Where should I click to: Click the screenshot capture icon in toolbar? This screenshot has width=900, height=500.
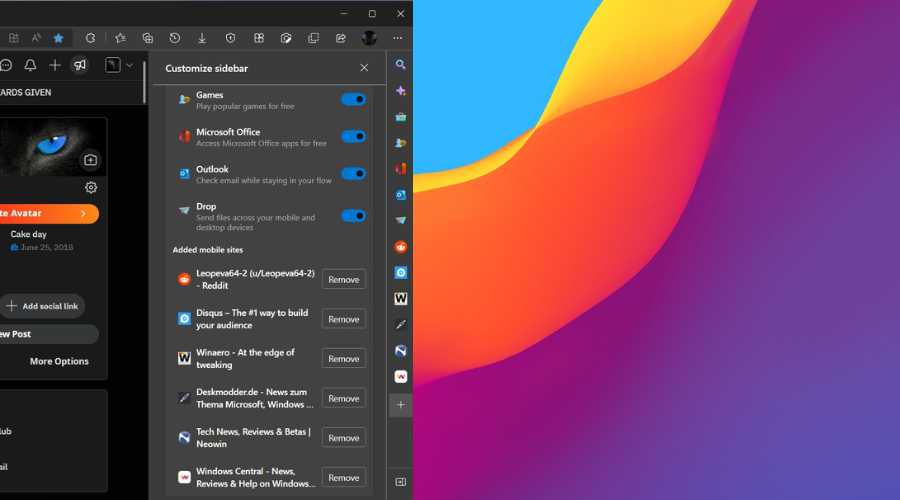pyautogui.click(x=286, y=38)
